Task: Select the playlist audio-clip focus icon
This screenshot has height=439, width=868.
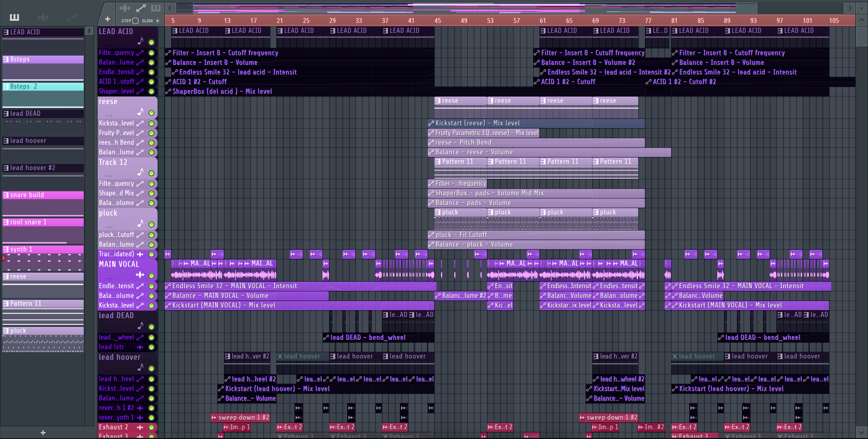Action: (x=125, y=8)
